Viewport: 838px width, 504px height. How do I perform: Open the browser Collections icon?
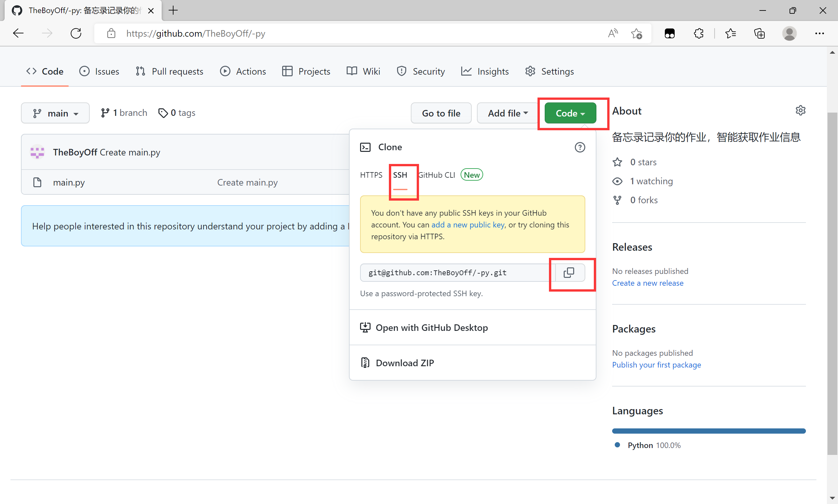click(759, 33)
